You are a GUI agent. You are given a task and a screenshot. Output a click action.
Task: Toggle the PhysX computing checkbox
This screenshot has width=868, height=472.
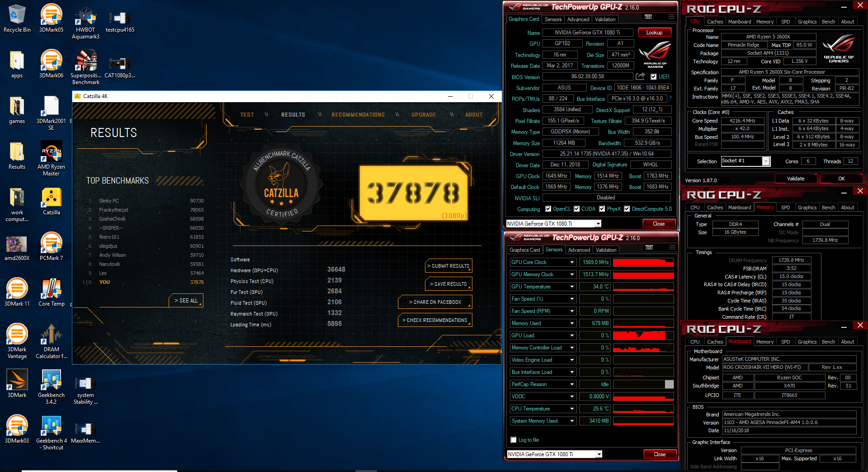coord(602,209)
